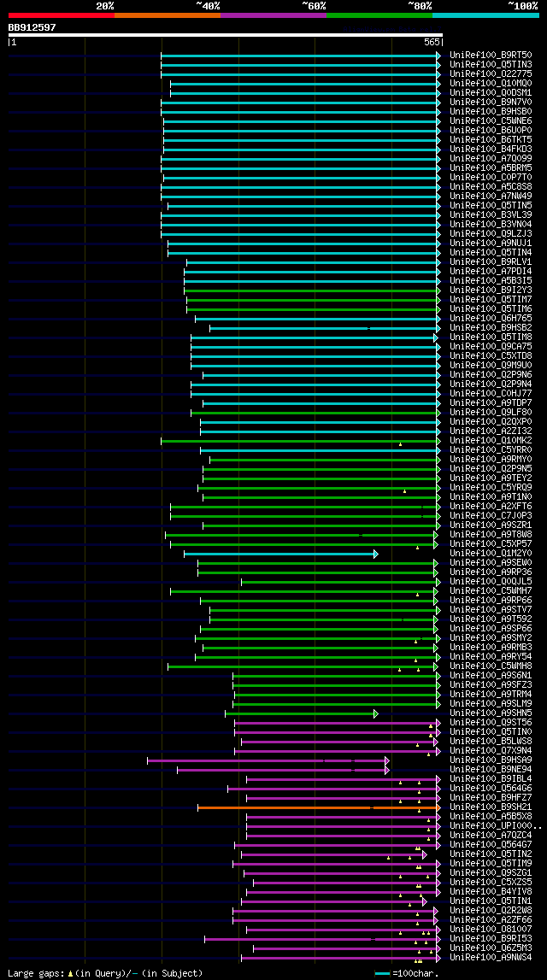Open hit UniRef100_Q5TIN3
The image size is (547, 980).
491,65
